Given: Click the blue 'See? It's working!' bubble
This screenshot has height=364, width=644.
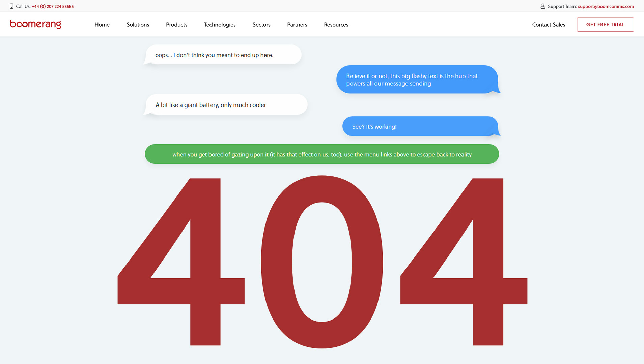Looking at the screenshot, I should coord(420,127).
